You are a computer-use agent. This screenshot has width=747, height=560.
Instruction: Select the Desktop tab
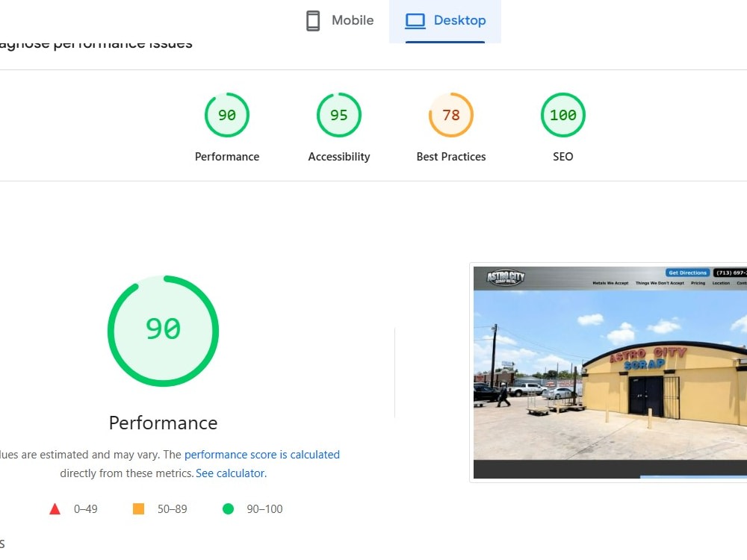[445, 21]
